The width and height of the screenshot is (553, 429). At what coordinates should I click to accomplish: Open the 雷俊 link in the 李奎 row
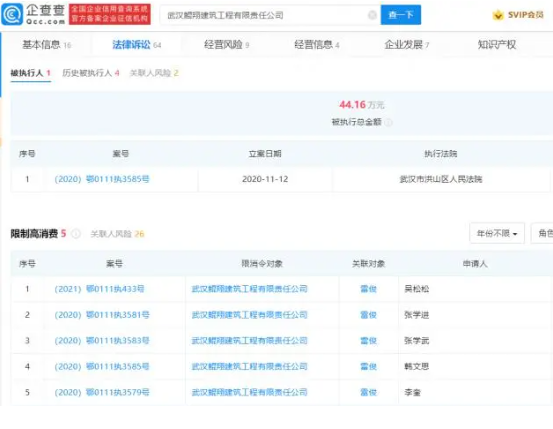tap(369, 392)
